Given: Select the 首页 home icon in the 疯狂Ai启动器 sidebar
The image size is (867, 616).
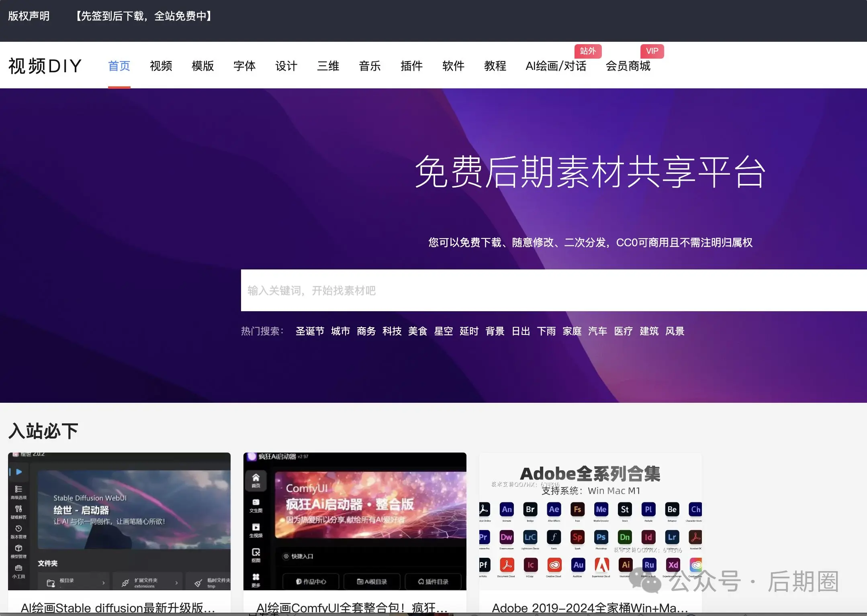Looking at the screenshot, I should pyautogui.click(x=256, y=479).
